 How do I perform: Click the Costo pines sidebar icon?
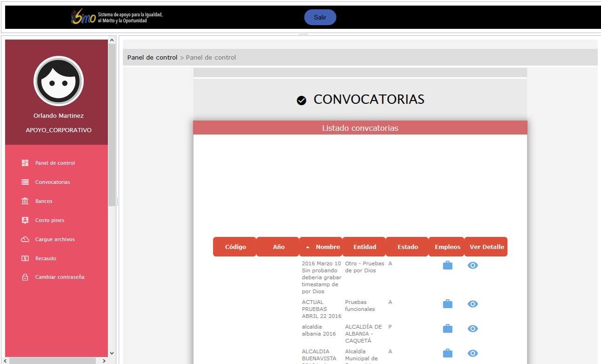pos(25,220)
